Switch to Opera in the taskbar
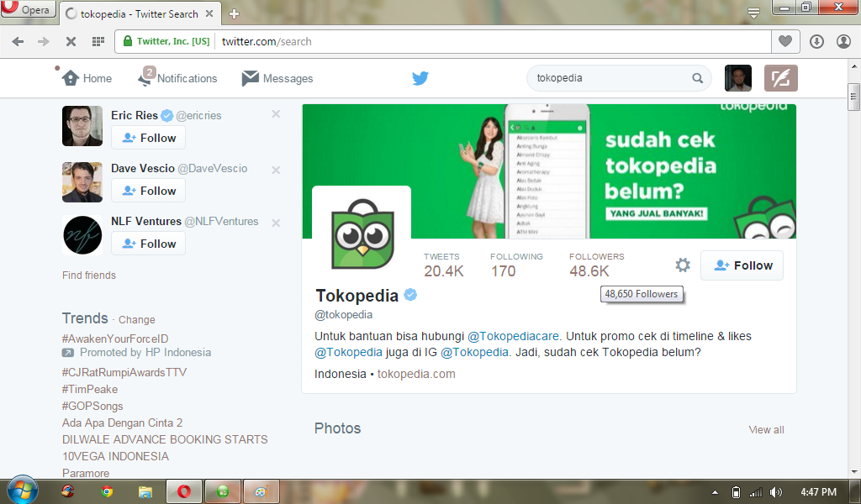Image resolution: width=861 pixels, height=504 pixels. point(184,491)
